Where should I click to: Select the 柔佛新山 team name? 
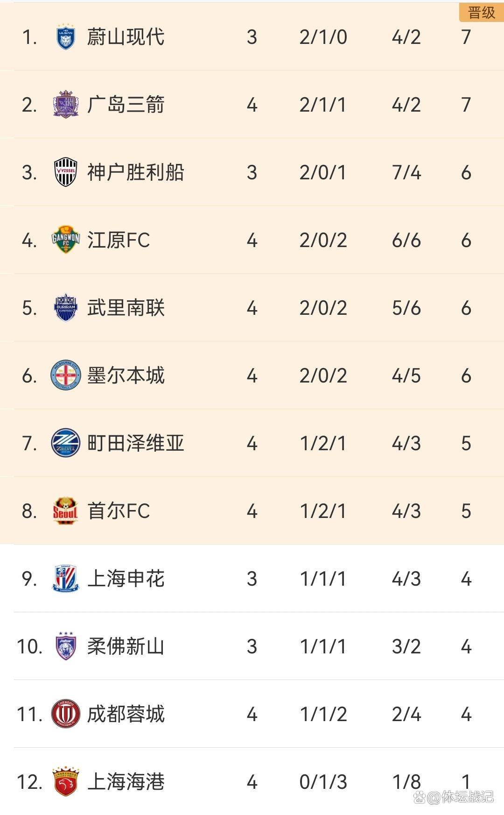click(126, 646)
